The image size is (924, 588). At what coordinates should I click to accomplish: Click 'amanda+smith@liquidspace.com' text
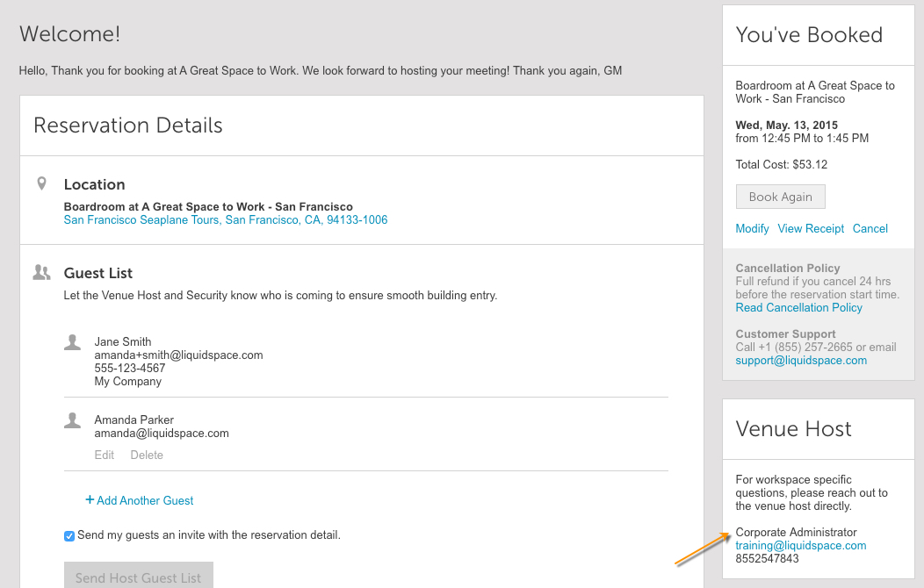178,355
